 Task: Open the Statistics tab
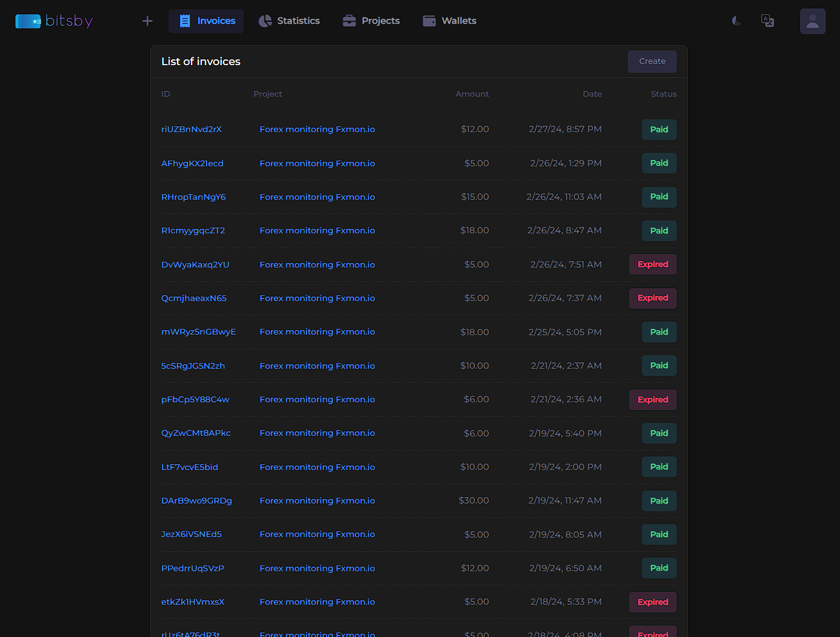[289, 21]
